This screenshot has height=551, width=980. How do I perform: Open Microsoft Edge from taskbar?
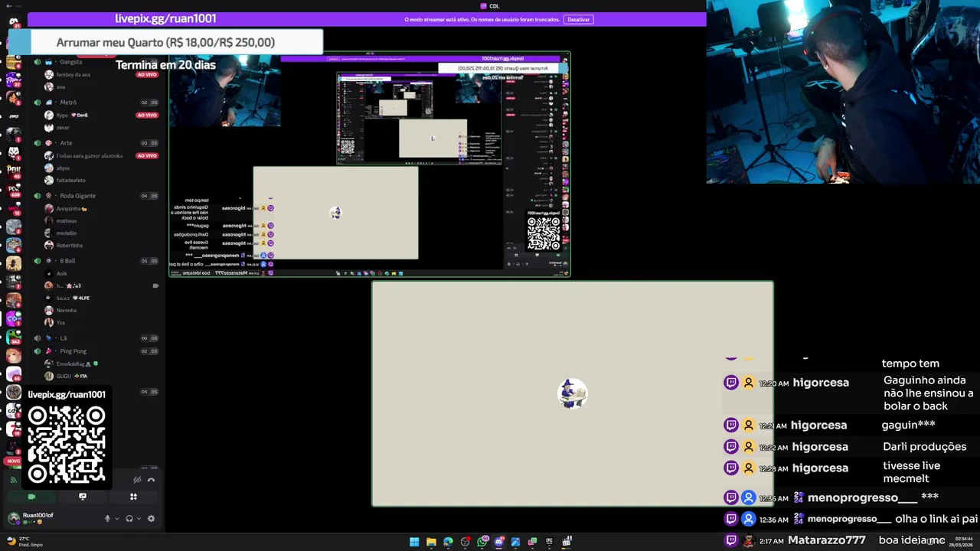coord(448,542)
